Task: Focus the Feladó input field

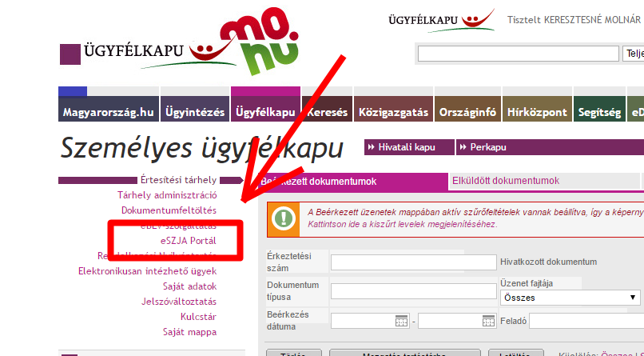Action: [x=586, y=321]
